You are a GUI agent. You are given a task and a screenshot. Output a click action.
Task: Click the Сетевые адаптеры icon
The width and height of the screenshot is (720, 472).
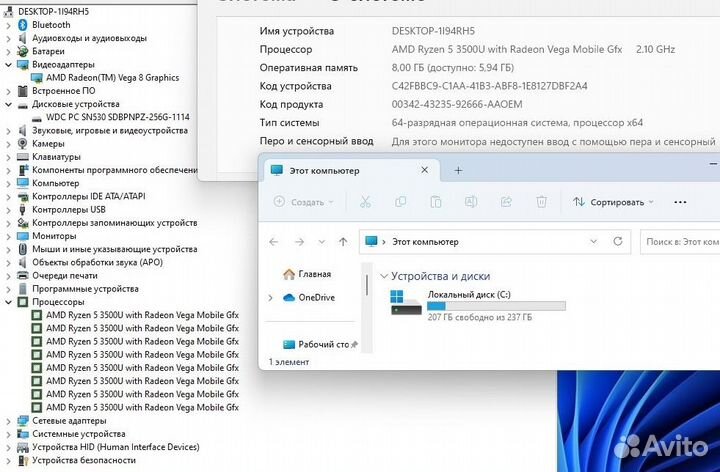22,421
